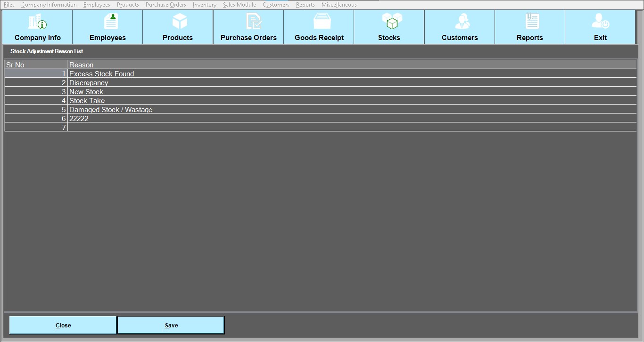
Task: Open the Inventory menu
Action: click(204, 5)
